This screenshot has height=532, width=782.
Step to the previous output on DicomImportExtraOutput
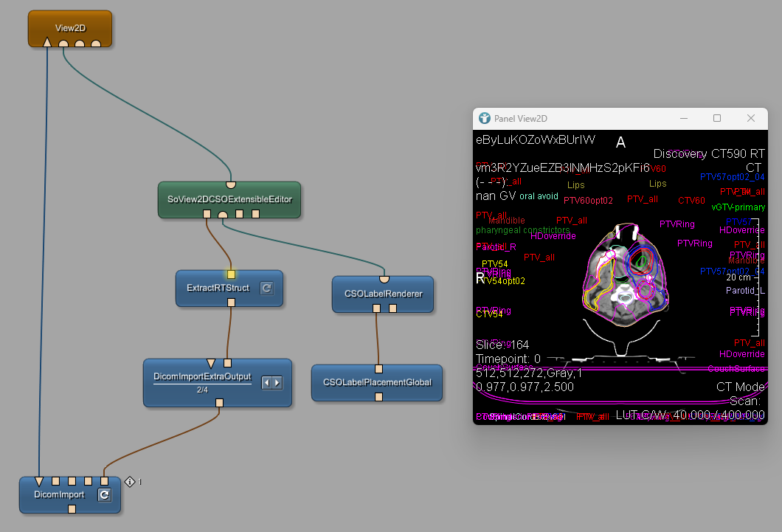pyautogui.click(x=269, y=382)
